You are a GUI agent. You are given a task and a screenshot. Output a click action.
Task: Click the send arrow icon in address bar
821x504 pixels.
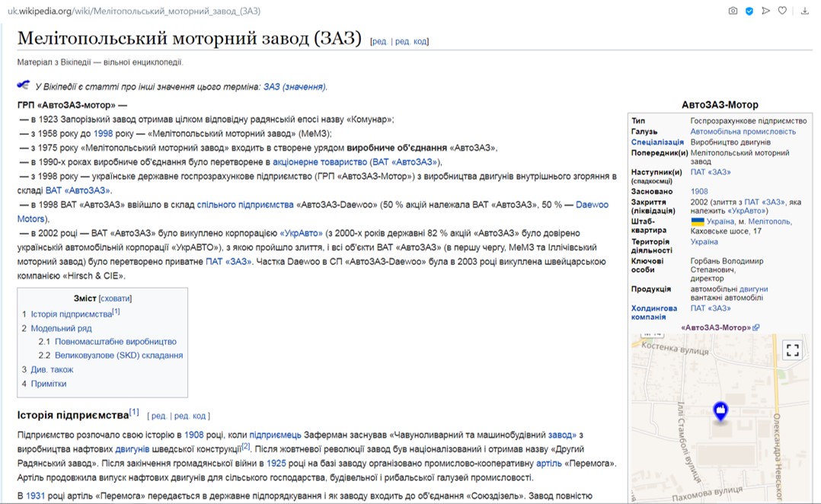click(765, 11)
